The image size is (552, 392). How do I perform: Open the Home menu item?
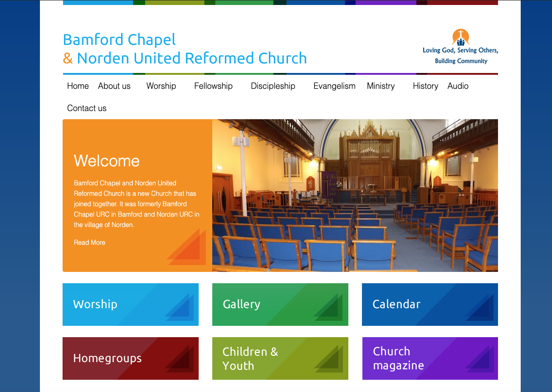78,86
